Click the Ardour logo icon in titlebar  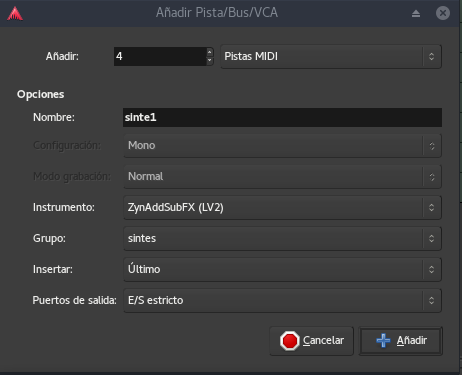coord(15,14)
